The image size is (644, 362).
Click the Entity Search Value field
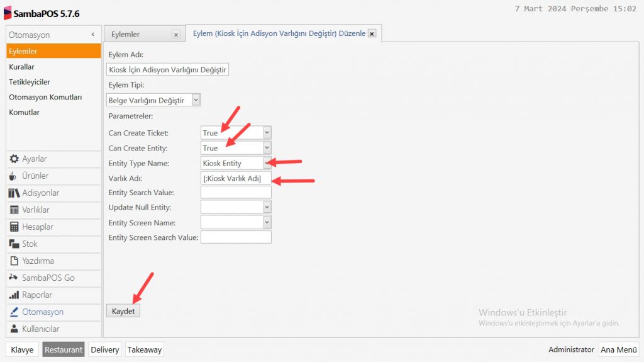click(236, 192)
